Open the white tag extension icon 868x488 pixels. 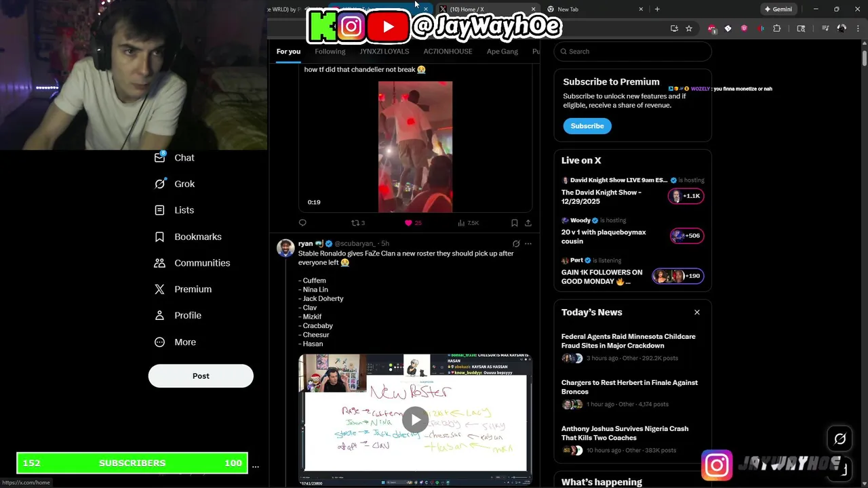click(x=728, y=28)
